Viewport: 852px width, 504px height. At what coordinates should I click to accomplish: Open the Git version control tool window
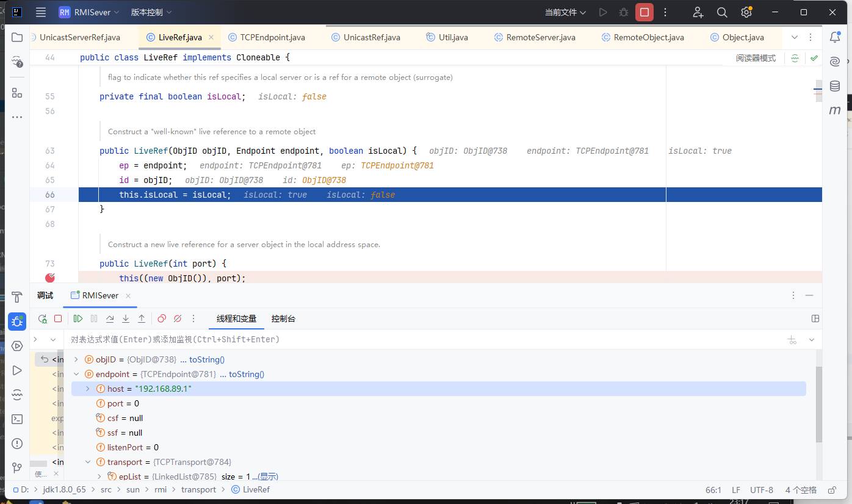(x=17, y=468)
